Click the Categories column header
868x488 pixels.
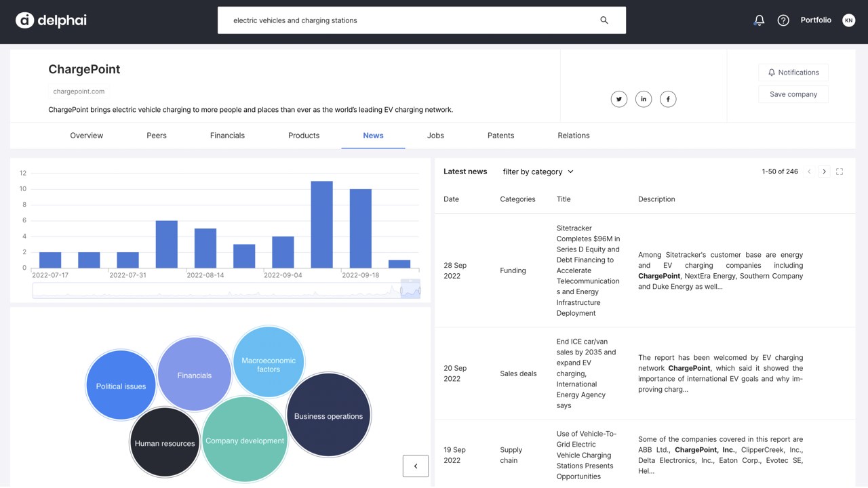pyautogui.click(x=517, y=199)
